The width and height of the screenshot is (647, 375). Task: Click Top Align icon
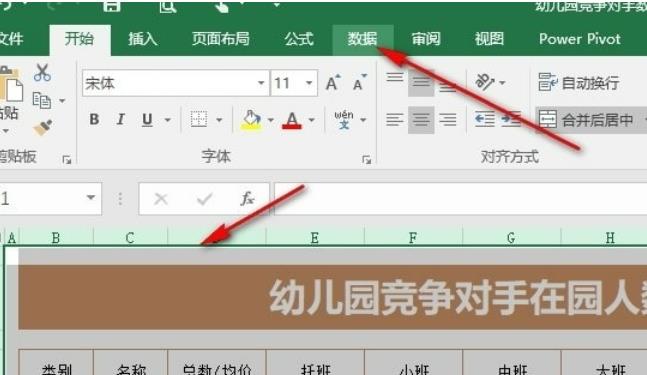click(394, 78)
